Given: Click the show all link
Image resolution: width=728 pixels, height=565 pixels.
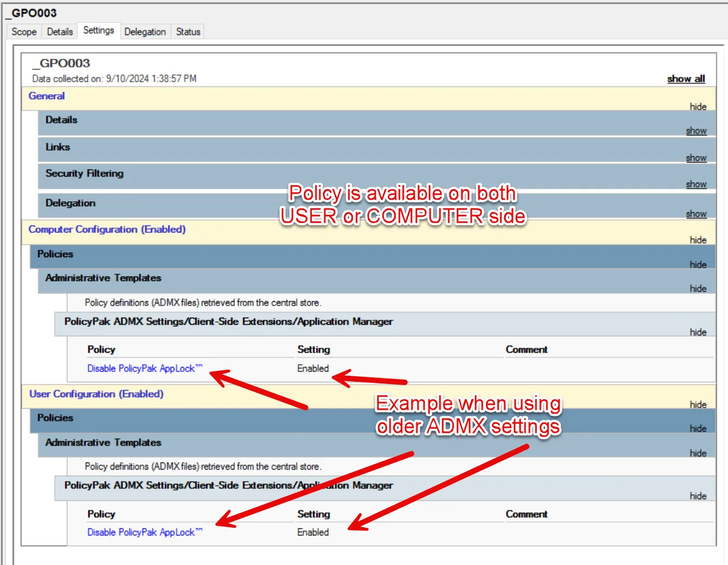Looking at the screenshot, I should (x=686, y=79).
